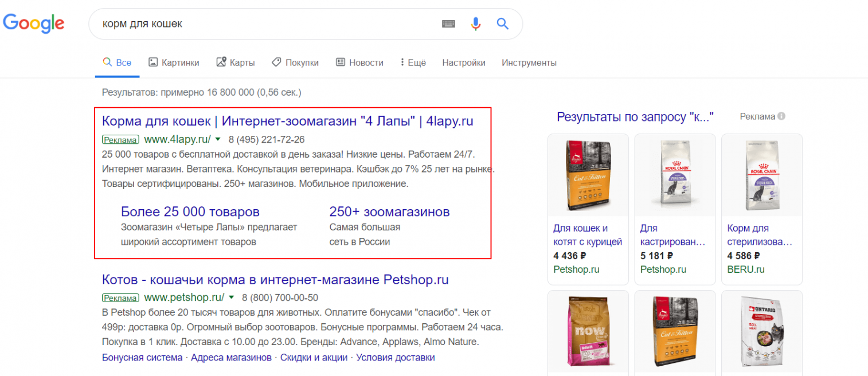
Task: Select the Все tab
Action: (117, 62)
